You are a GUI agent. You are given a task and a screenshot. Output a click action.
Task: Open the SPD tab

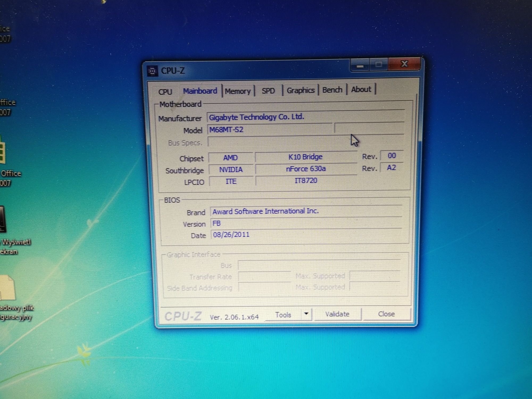[x=268, y=91]
